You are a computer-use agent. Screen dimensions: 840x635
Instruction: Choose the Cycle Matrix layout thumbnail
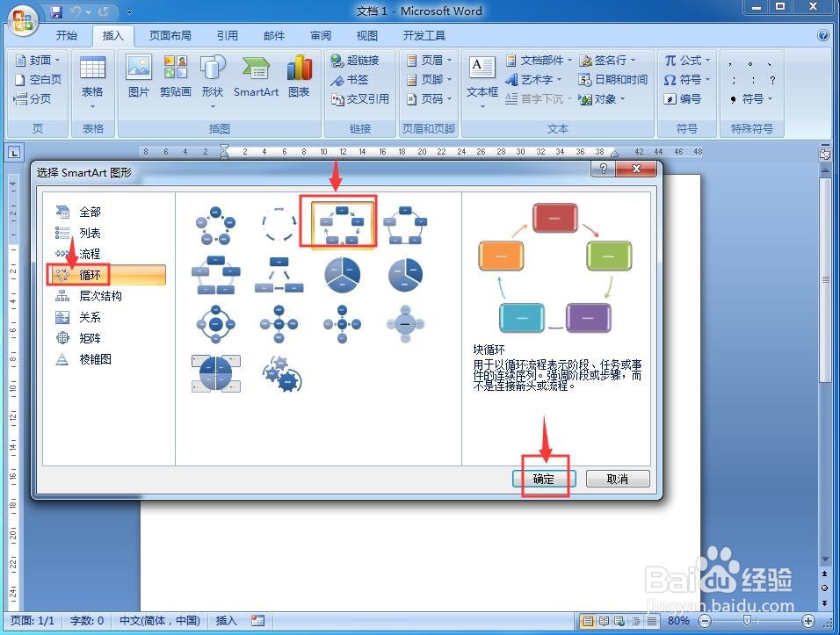click(216, 374)
